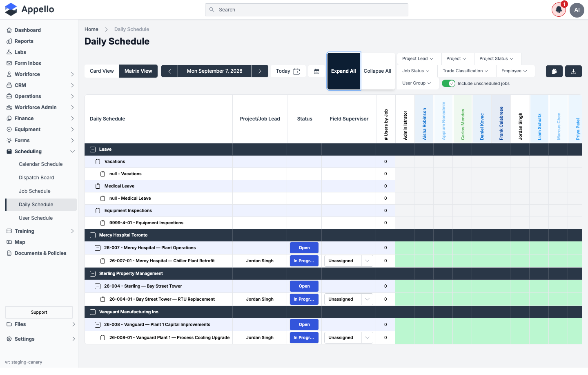The height and width of the screenshot is (375, 588).
Task: Open Labs in the sidebar
Action: pos(20,52)
